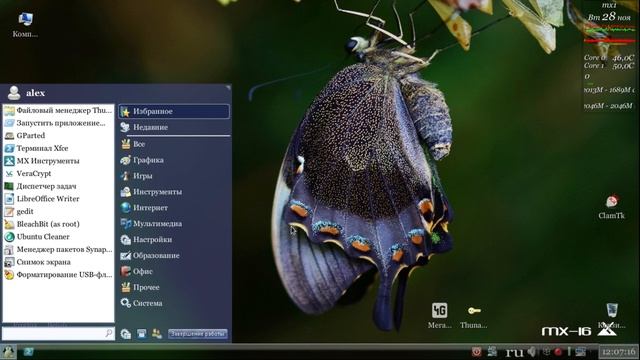Click the volume speaker tray icon
Screen dimensions: 640x360
[532, 351]
